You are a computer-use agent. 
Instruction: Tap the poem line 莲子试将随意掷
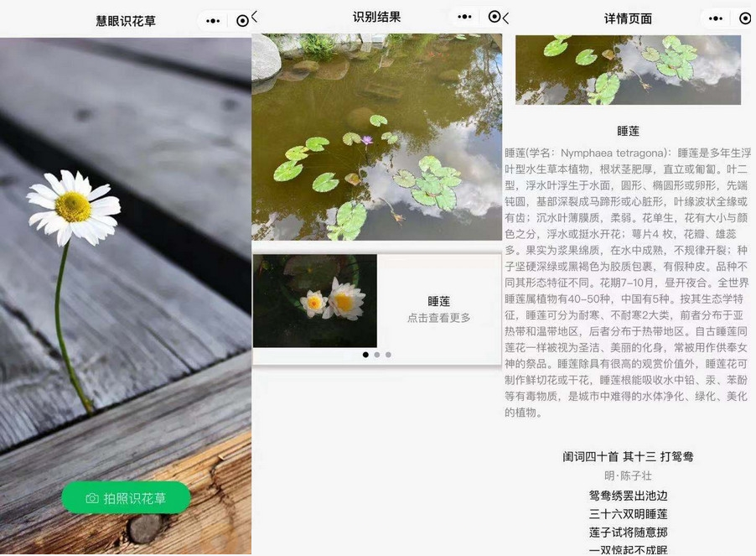[x=629, y=533]
